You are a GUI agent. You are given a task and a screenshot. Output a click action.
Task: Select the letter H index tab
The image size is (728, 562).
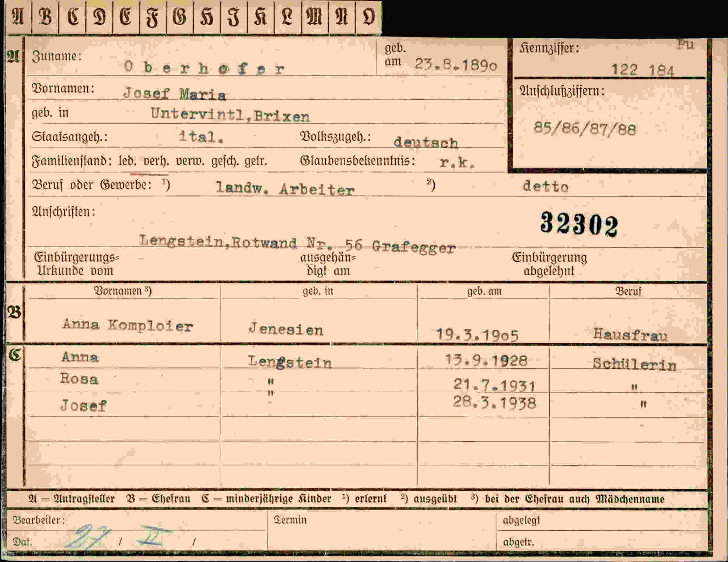[207, 17]
